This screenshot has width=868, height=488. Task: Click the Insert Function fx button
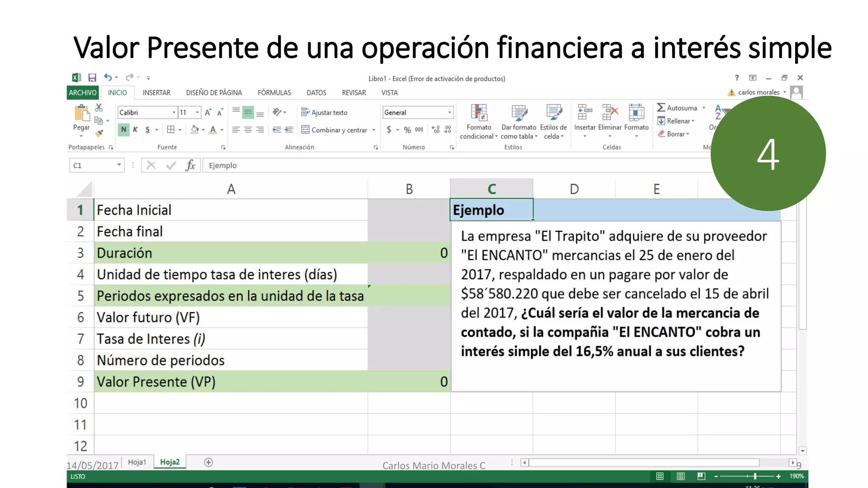pyautogui.click(x=190, y=165)
